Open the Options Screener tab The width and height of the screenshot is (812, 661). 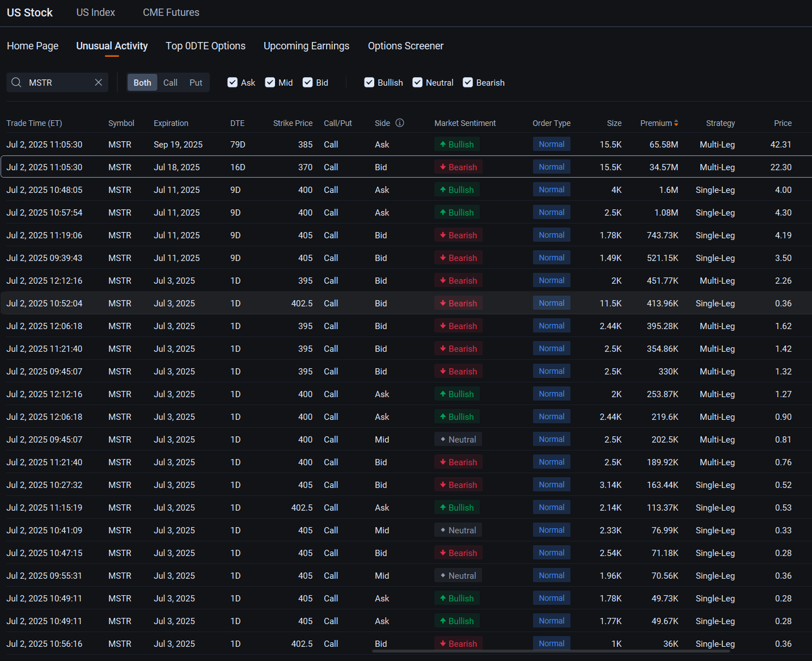coord(405,46)
